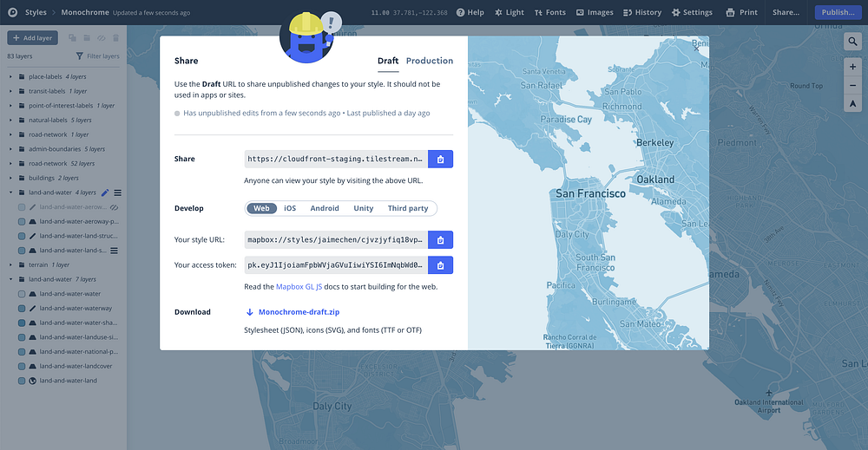
Task: Switch to the Production tab
Action: [430, 61]
